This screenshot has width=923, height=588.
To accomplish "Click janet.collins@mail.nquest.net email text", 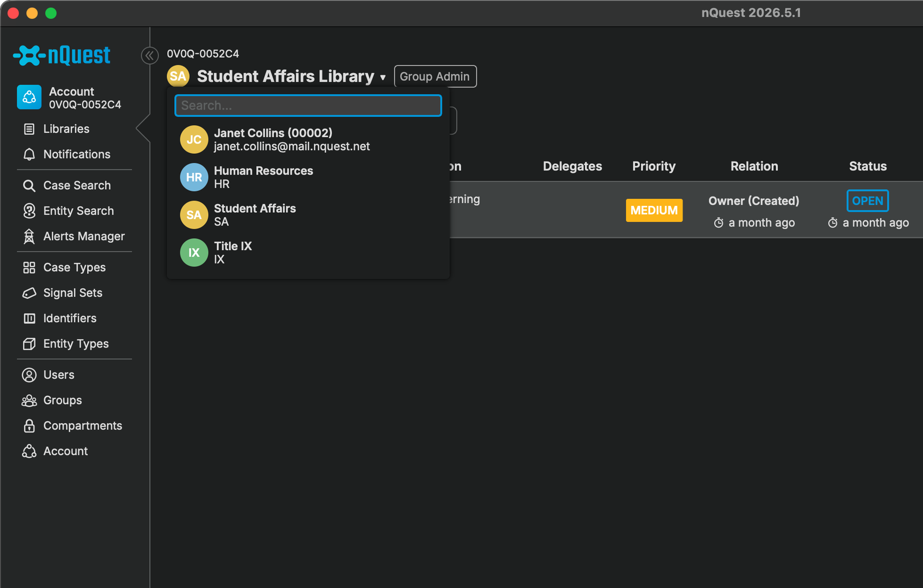I will (292, 146).
